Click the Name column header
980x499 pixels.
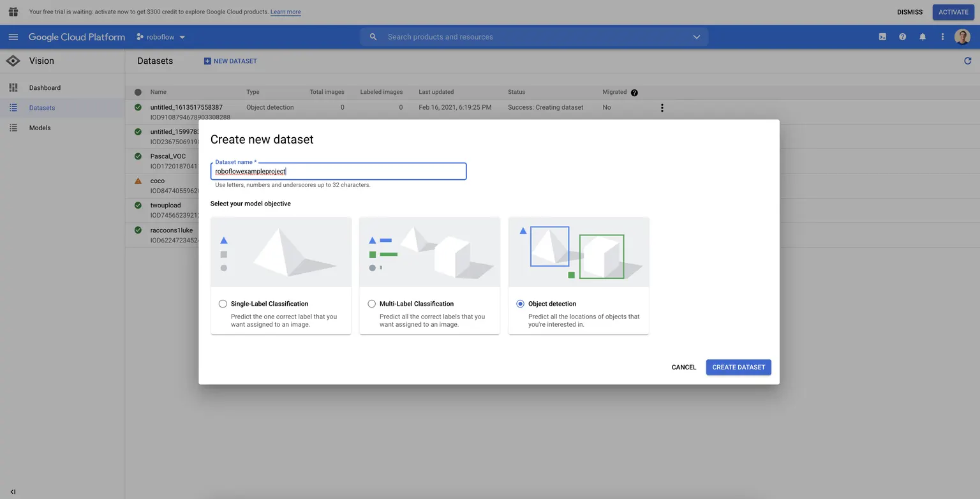[158, 92]
